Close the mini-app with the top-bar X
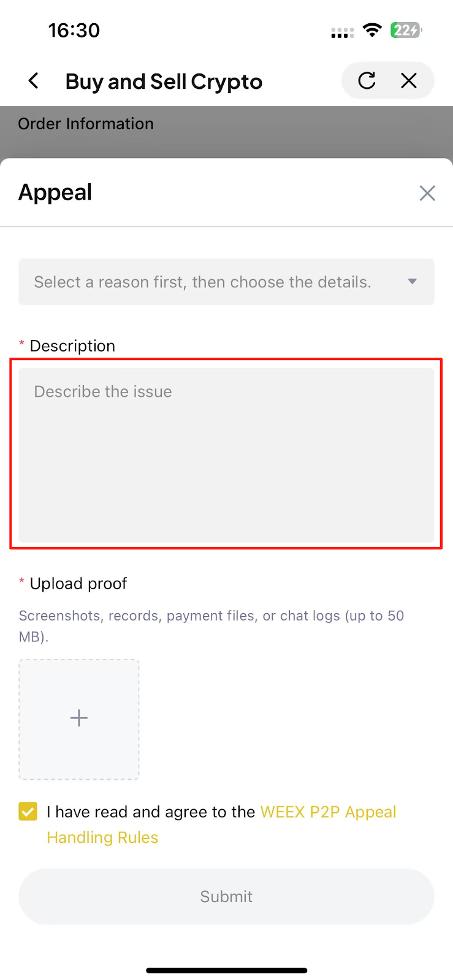The width and height of the screenshot is (453, 980). tap(409, 80)
